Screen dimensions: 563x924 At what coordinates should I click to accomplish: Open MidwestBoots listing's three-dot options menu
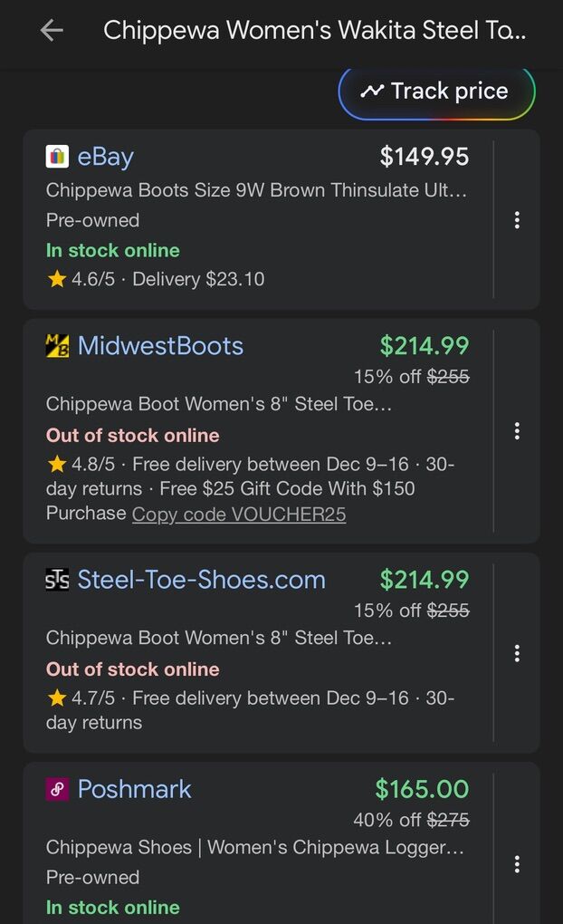pos(517,431)
